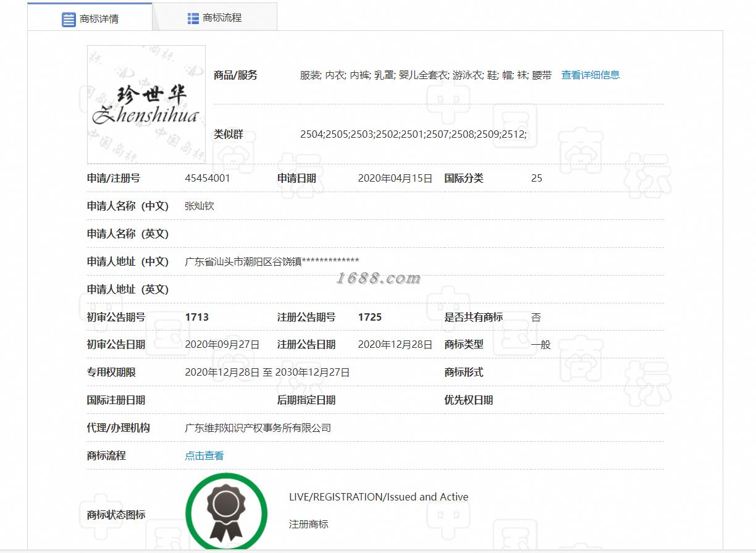Screen dimensions: 756x553
Task: Click the 商品/服务 label
Action: [x=235, y=75]
